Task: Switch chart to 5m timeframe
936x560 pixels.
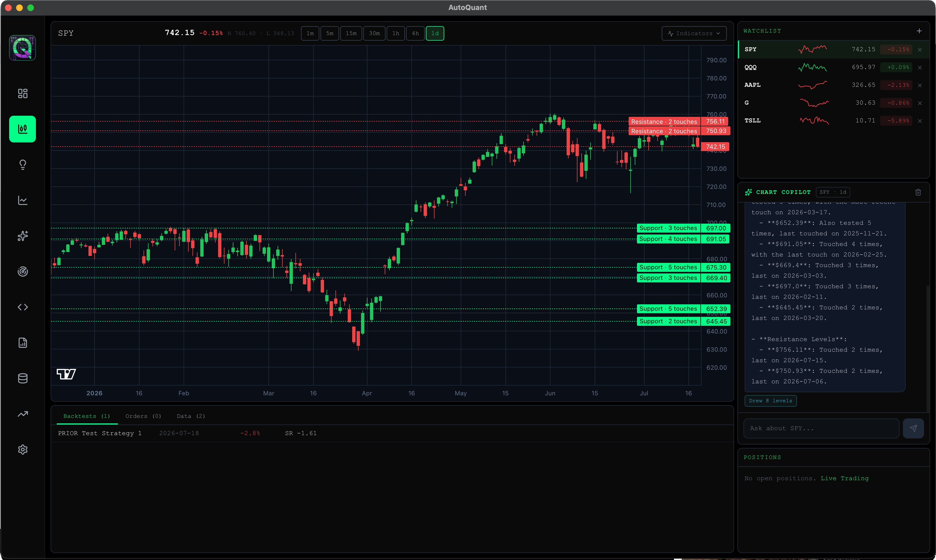Action: pos(330,33)
